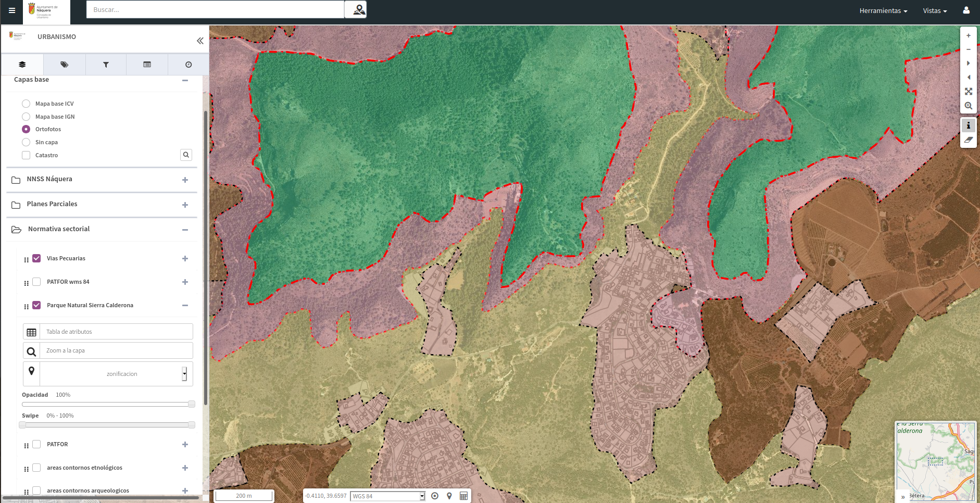Uncheck the Vias Pecuarias layer
Viewport: 980px width, 503px height.
click(x=36, y=258)
